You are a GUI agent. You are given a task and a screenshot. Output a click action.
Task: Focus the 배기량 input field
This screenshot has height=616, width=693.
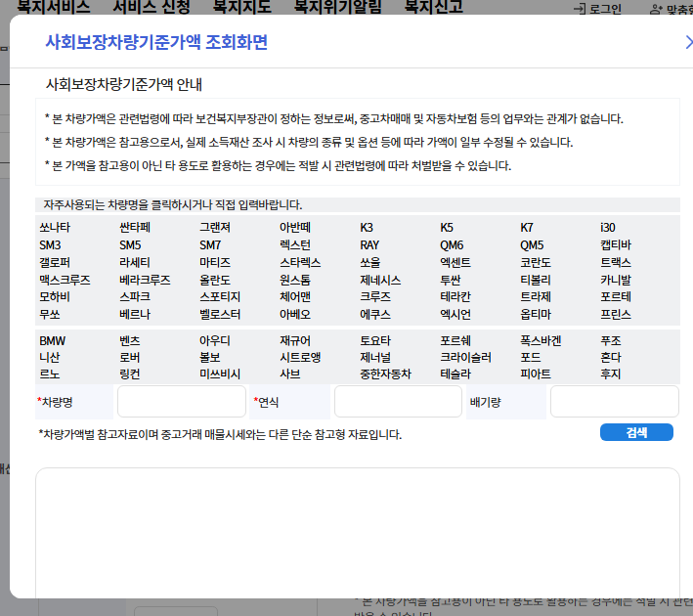(x=615, y=401)
